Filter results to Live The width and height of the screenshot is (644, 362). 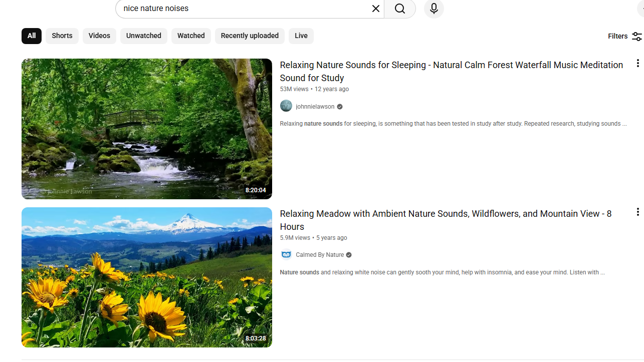point(301,36)
